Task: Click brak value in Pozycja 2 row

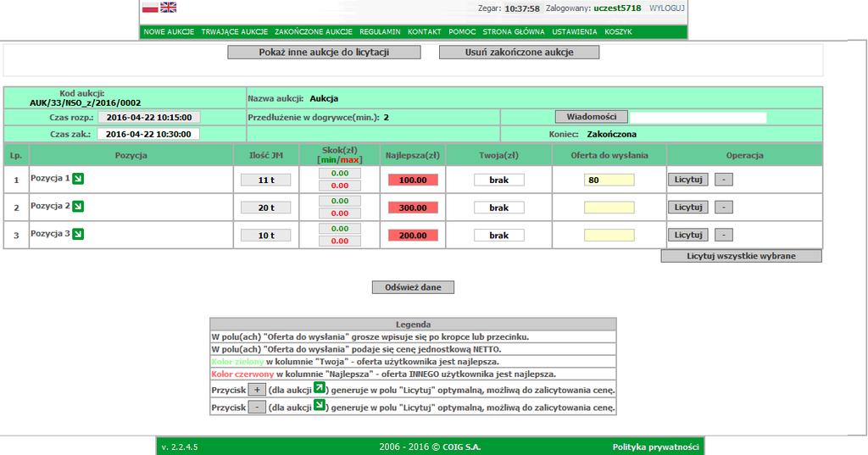Action: tap(498, 208)
